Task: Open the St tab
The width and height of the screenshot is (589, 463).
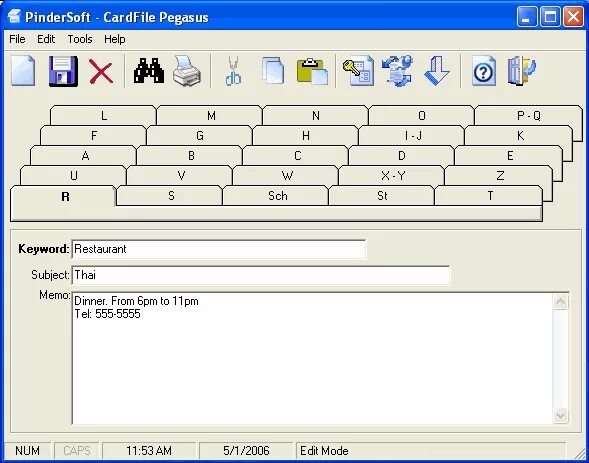Action: click(382, 196)
